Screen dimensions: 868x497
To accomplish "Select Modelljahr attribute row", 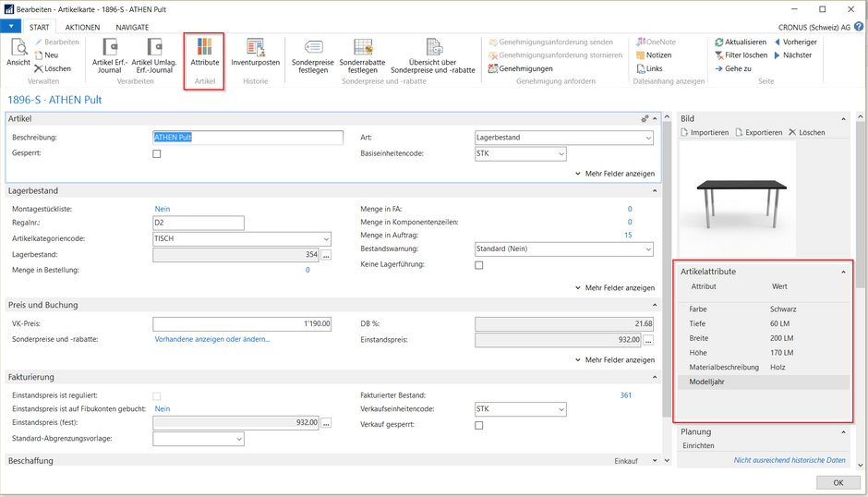I will [764, 382].
